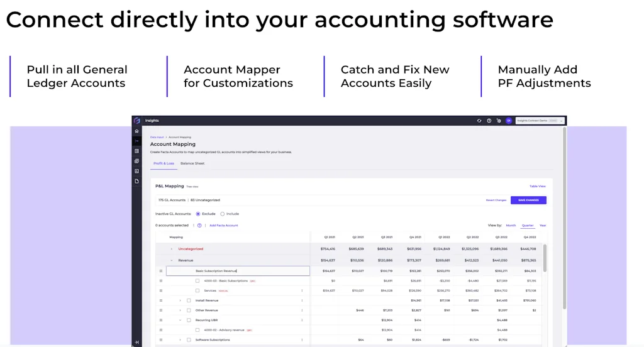Click the user avatar in the top bar
Viewport: 644px width, 347px height.
508,121
